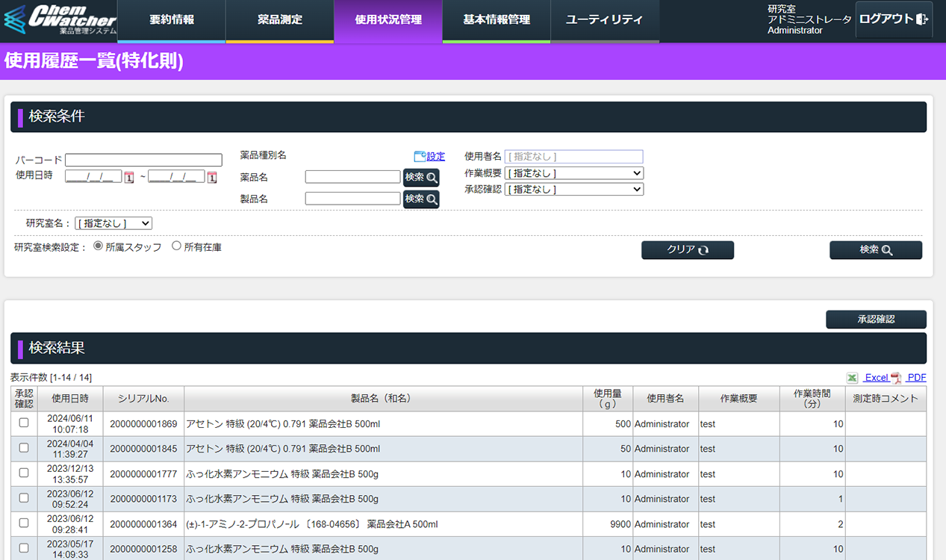Tick the checkbox for serial 2000000001364
The width and height of the screenshot is (946, 560).
click(x=24, y=523)
